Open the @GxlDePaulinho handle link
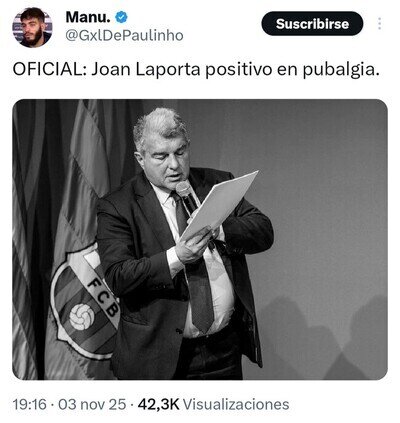The image size is (400, 423). point(124,35)
